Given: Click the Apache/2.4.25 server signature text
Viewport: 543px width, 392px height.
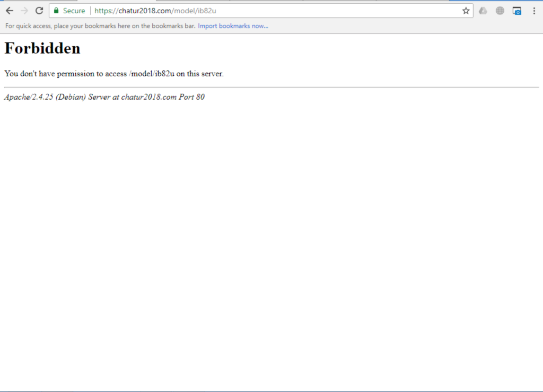Looking at the screenshot, I should point(104,97).
